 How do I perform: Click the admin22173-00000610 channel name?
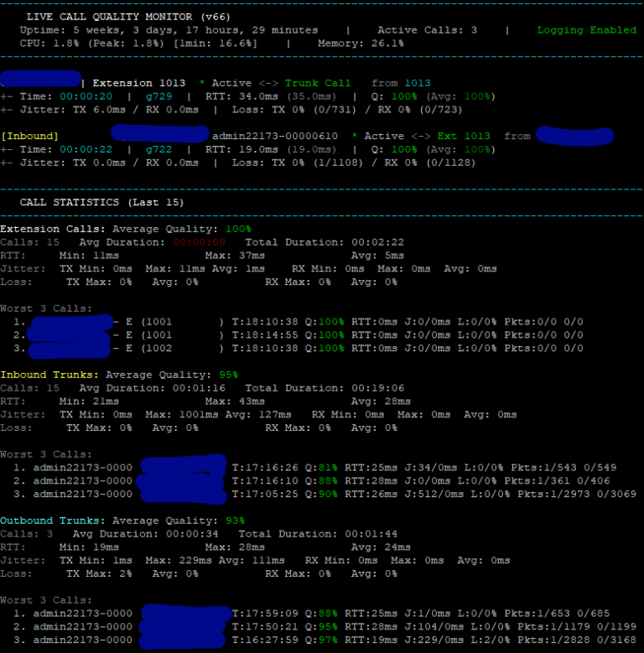coord(275,136)
